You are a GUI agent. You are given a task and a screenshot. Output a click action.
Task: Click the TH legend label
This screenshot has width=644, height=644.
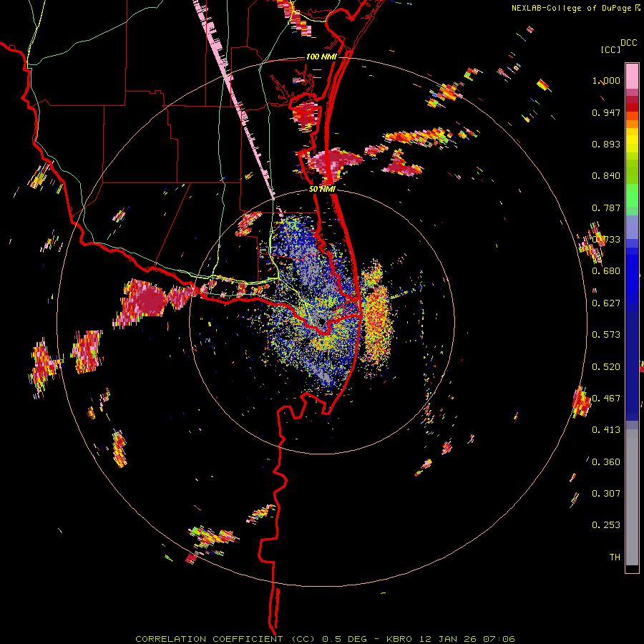pyautogui.click(x=615, y=557)
